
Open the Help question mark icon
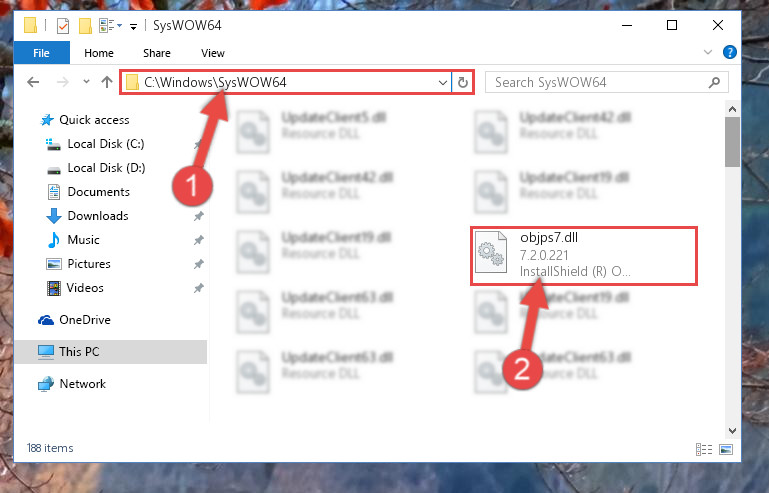tap(730, 52)
